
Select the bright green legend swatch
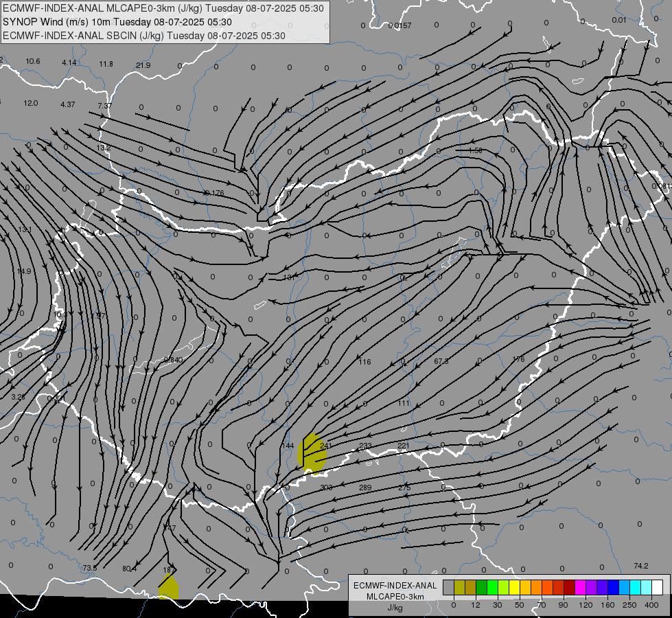(492, 587)
